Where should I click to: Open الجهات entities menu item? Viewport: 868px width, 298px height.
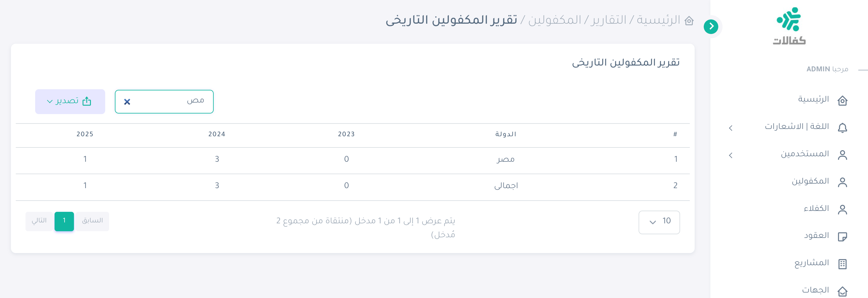(x=815, y=290)
